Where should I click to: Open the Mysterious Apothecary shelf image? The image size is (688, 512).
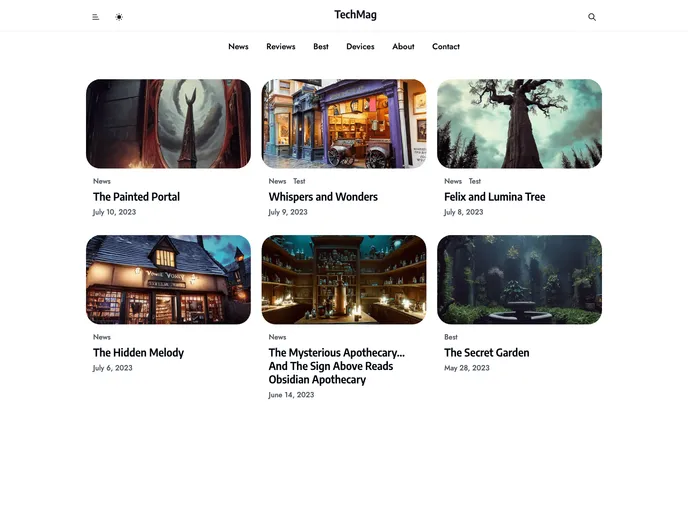tap(344, 279)
